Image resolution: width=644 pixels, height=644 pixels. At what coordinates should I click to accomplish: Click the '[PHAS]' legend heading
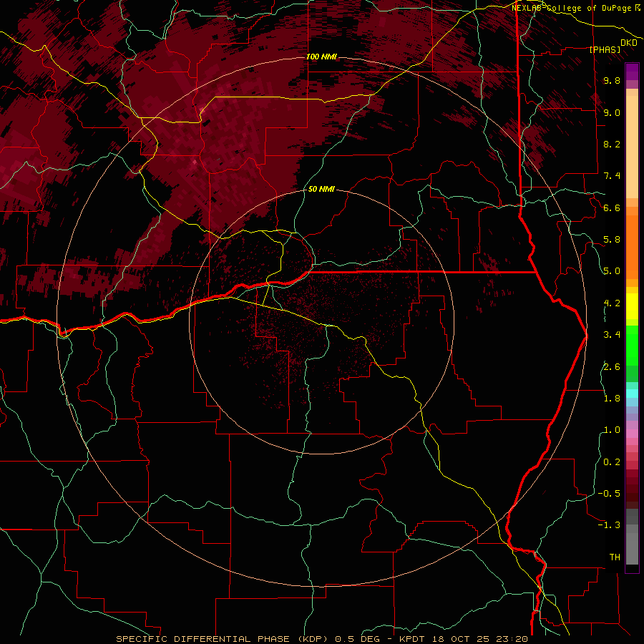[x=605, y=49]
